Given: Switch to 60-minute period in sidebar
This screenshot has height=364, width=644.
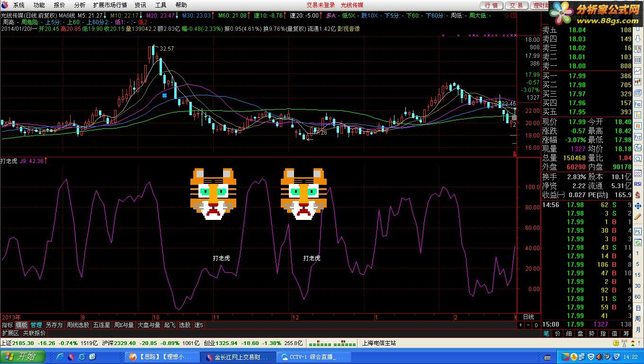Looking at the screenshot, I should (x=638, y=297).
